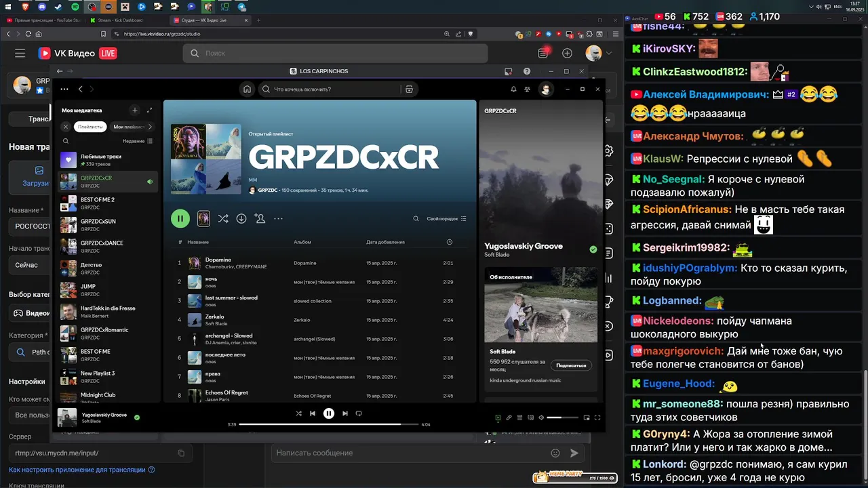Open the Недавние sort dropdown
The image size is (868, 488).
[x=138, y=141]
